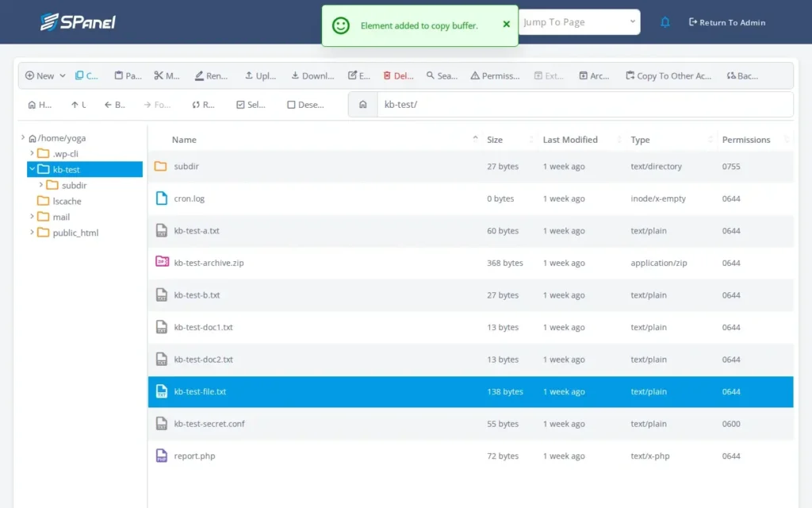The image size is (812, 508).
Task: Click the Archive toolbar icon
Action: (583, 75)
